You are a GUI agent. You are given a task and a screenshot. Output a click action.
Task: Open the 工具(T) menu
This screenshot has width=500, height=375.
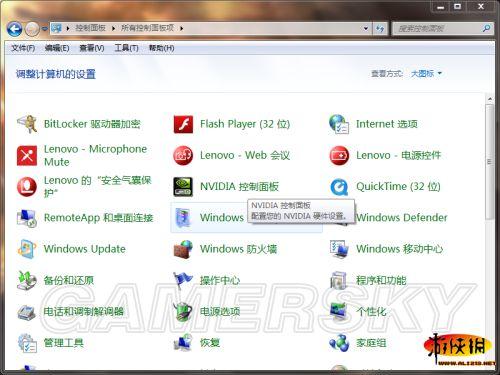pos(126,48)
